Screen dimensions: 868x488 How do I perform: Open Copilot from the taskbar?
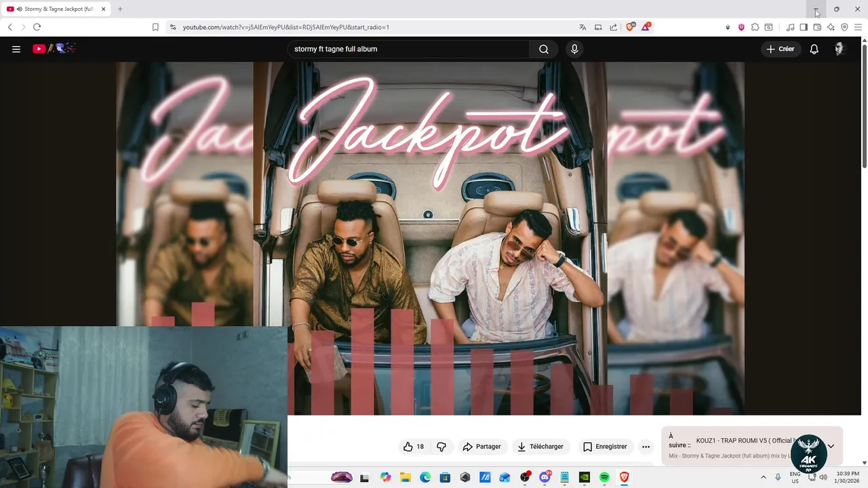point(386,477)
